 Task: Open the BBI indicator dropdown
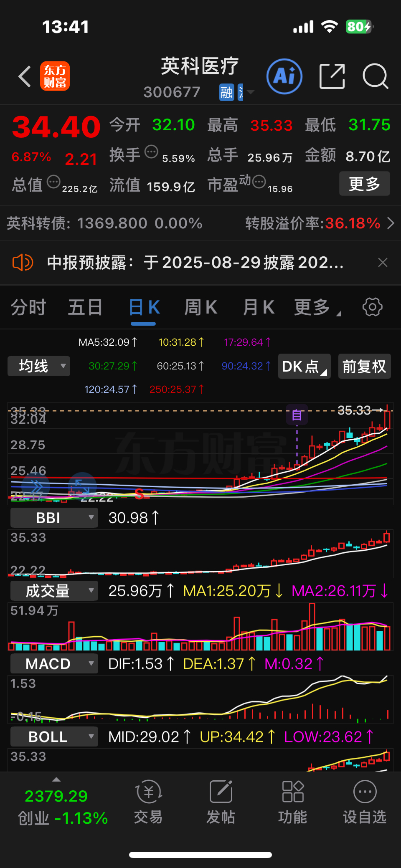coord(54,518)
